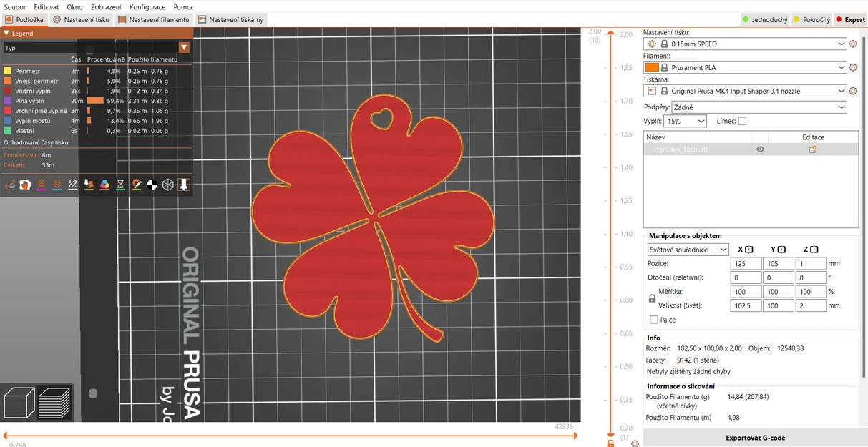Open the Zobrazení menu

pos(106,6)
